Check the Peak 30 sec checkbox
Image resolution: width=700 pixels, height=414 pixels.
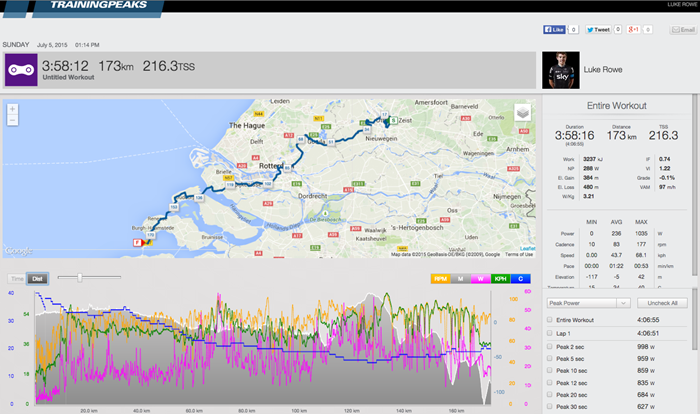(x=550, y=406)
